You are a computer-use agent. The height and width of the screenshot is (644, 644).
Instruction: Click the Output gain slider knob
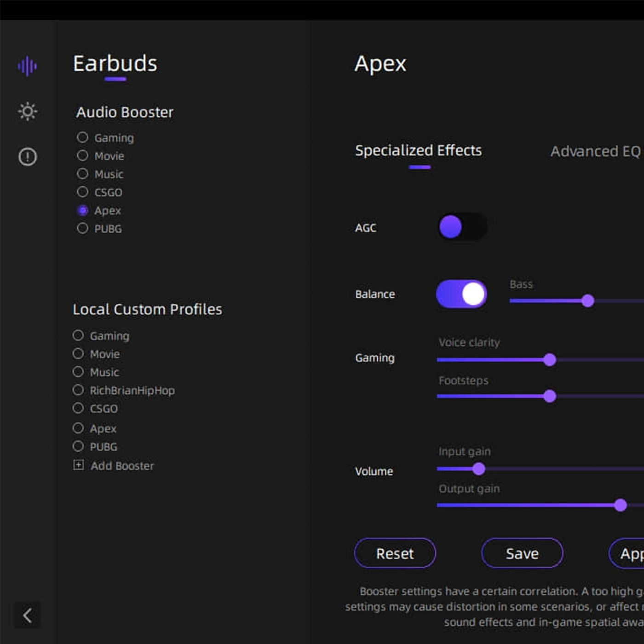[x=621, y=505]
